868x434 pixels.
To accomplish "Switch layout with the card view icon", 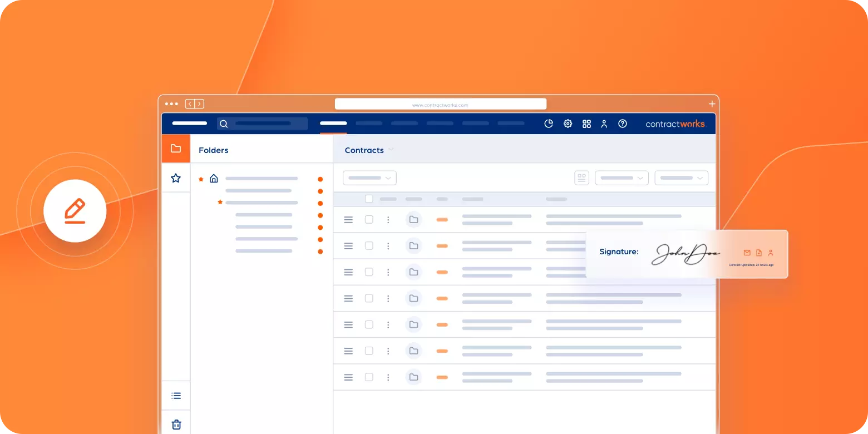I will (x=582, y=178).
